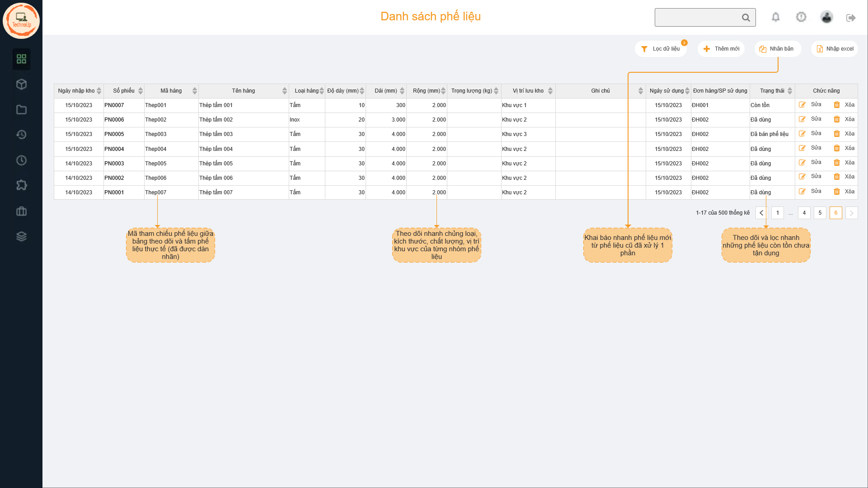Click the delete trash icon for PN0007
The image size is (868, 488).
[x=836, y=105]
